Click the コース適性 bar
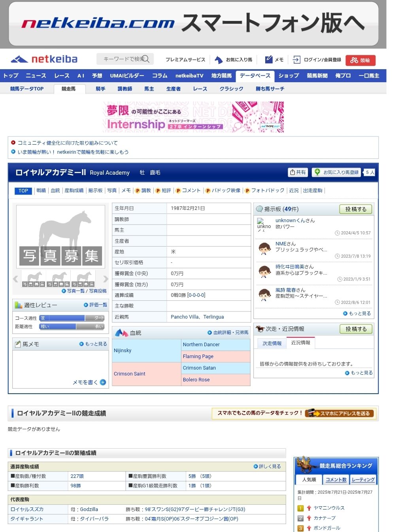 pos(72,318)
